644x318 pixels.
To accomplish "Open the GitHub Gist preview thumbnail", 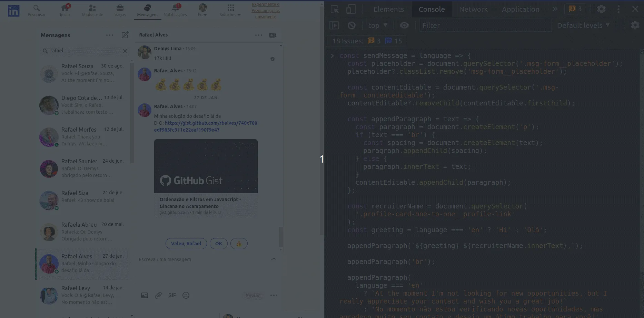I will tap(206, 166).
